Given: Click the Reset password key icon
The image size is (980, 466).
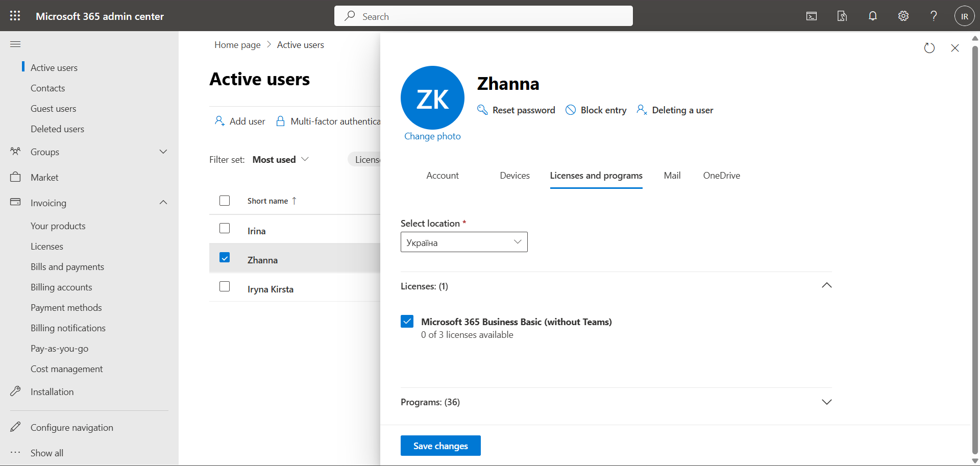Looking at the screenshot, I should (x=482, y=110).
